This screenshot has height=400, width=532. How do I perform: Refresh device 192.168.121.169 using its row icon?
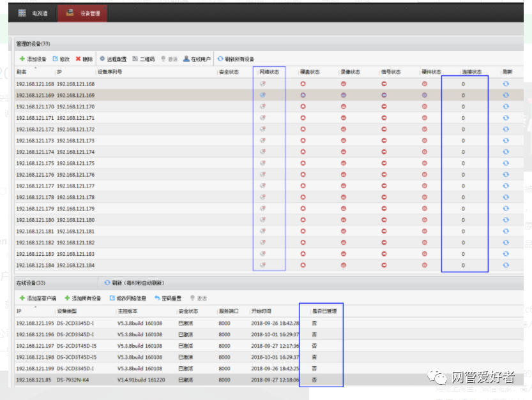pyautogui.click(x=506, y=95)
